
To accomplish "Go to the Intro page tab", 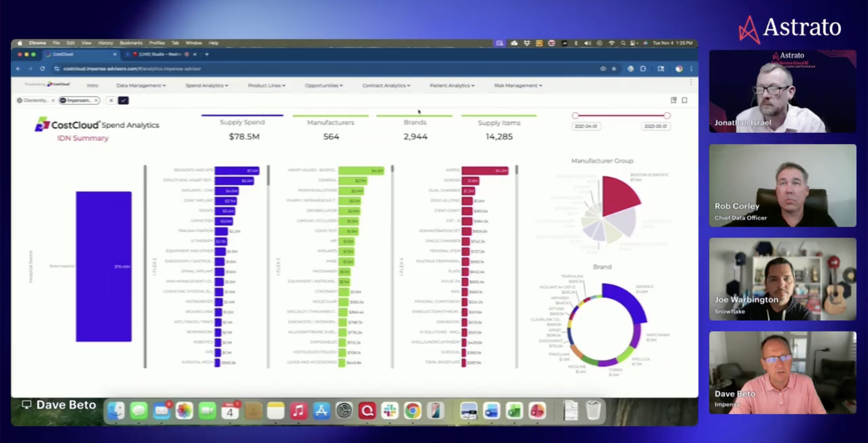I will tap(92, 86).
